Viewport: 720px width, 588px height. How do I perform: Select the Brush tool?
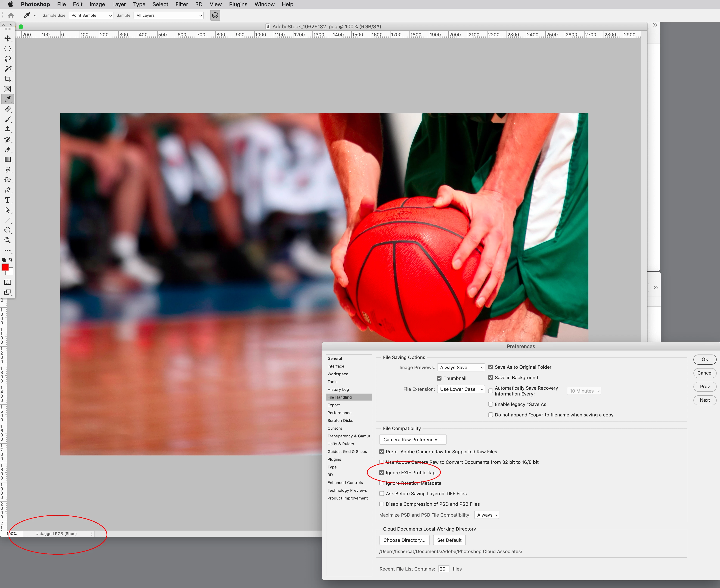pos(7,119)
